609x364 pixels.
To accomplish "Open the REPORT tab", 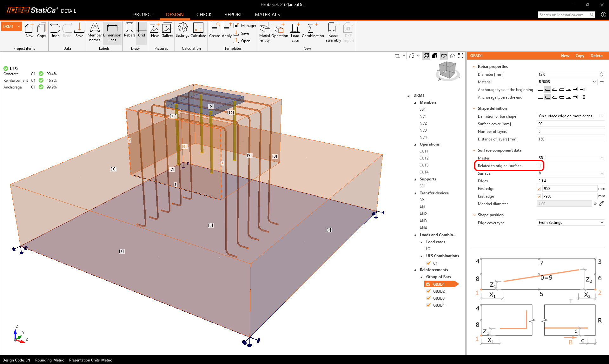I will tap(233, 15).
